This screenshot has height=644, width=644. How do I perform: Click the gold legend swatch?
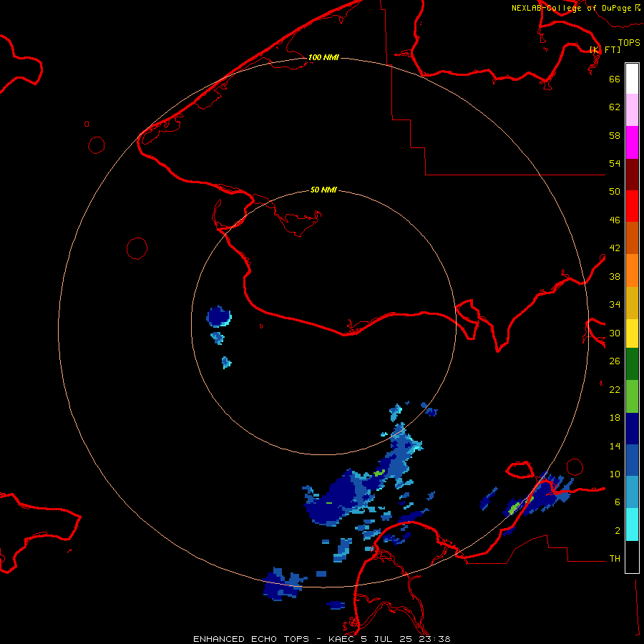pyautogui.click(x=632, y=302)
